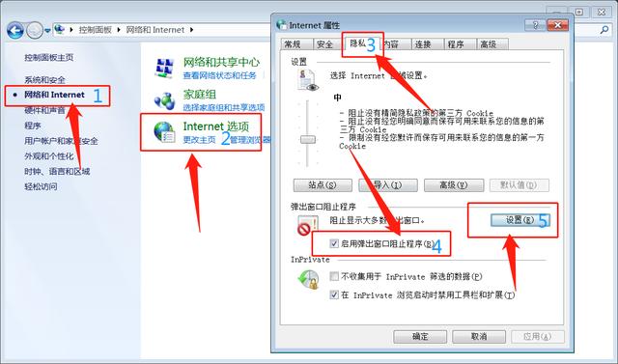Click the pop-up blocker prohibition icon
The height and width of the screenshot is (364, 618).
pos(307,226)
